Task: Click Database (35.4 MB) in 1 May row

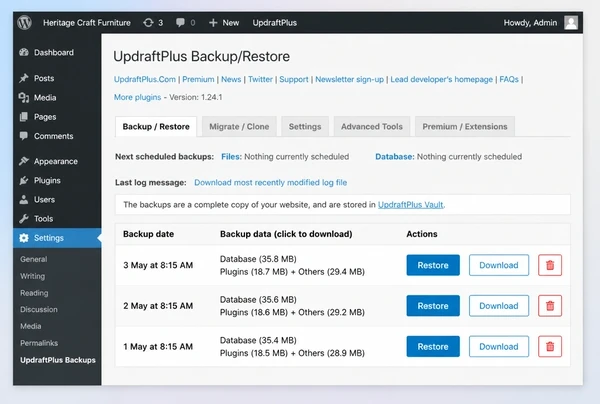Action: (x=258, y=340)
